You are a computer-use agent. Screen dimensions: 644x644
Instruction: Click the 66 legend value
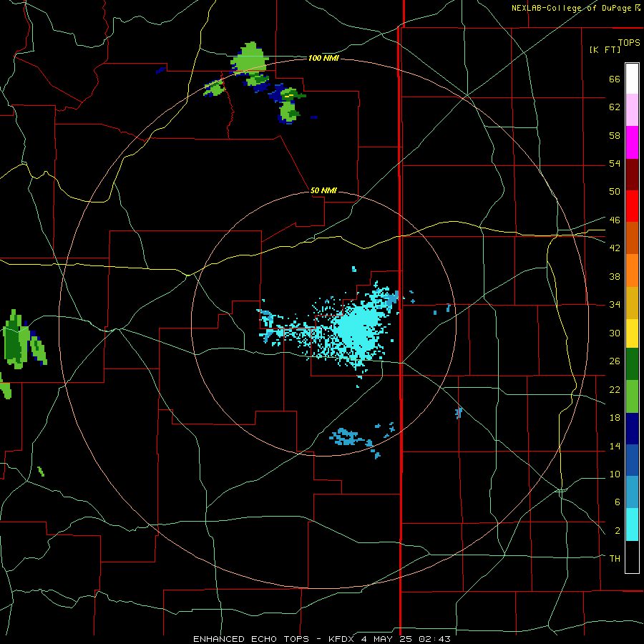pos(615,79)
